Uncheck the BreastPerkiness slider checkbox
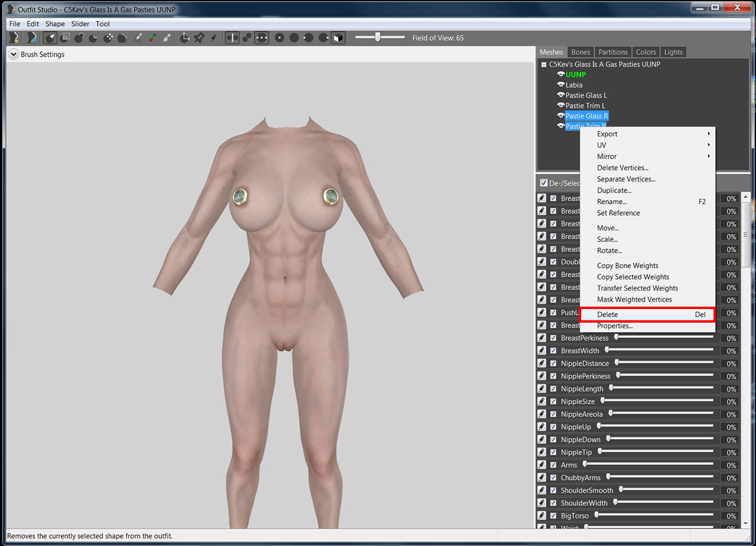The image size is (756, 546). [x=553, y=338]
